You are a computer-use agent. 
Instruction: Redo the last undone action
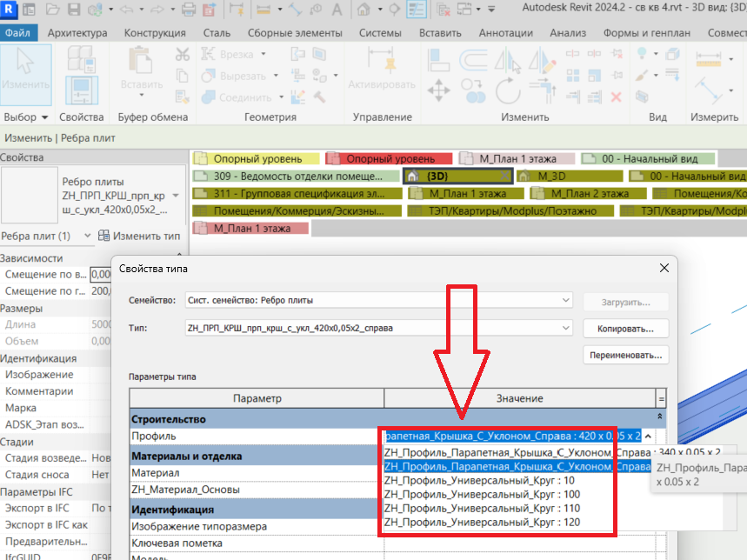tap(157, 9)
